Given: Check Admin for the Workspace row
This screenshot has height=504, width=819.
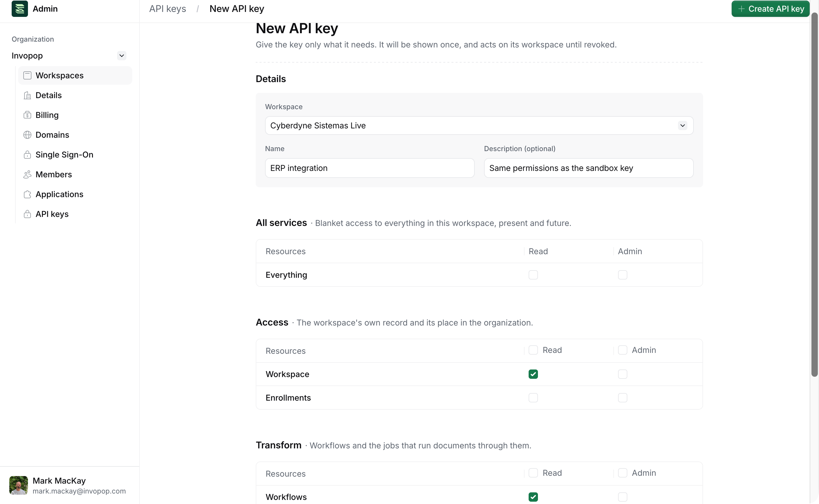Looking at the screenshot, I should pyautogui.click(x=622, y=374).
